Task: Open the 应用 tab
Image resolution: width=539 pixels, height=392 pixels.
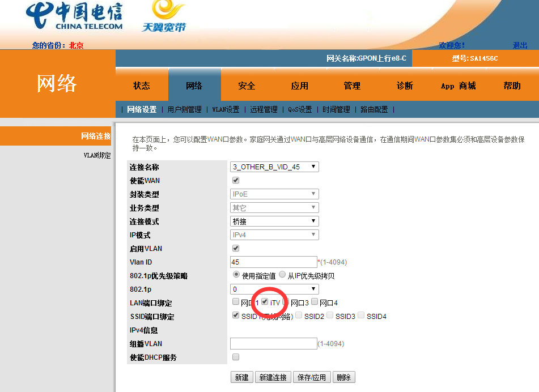Action: click(x=299, y=86)
